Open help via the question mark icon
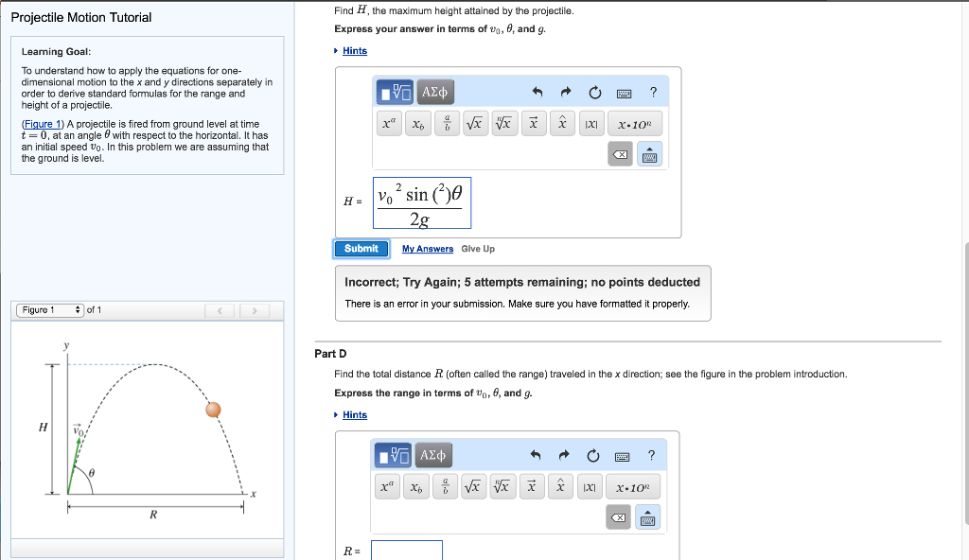This screenshot has height=560, width=969. click(652, 92)
